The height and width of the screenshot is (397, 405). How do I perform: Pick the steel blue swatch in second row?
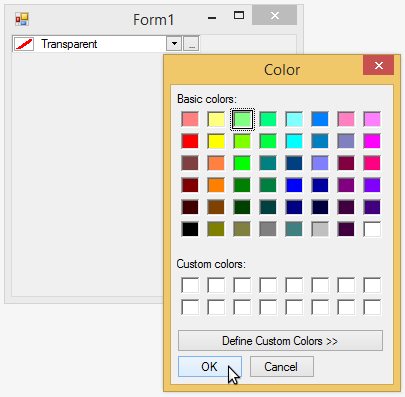pyautogui.click(x=320, y=141)
